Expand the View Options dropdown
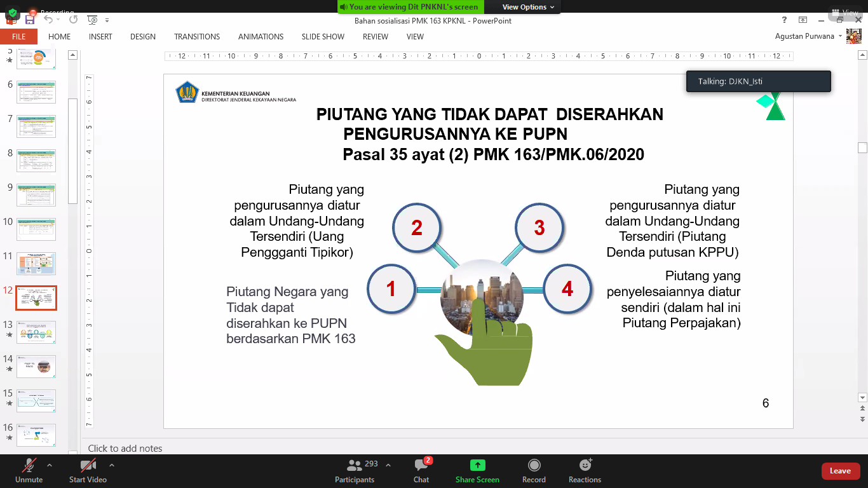 (528, 7)
